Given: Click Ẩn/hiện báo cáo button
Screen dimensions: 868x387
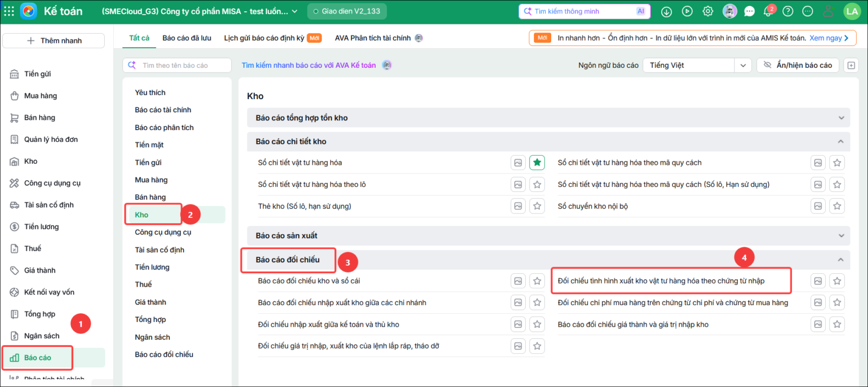Looking at the screenshot, I should (x=798, y=65).
